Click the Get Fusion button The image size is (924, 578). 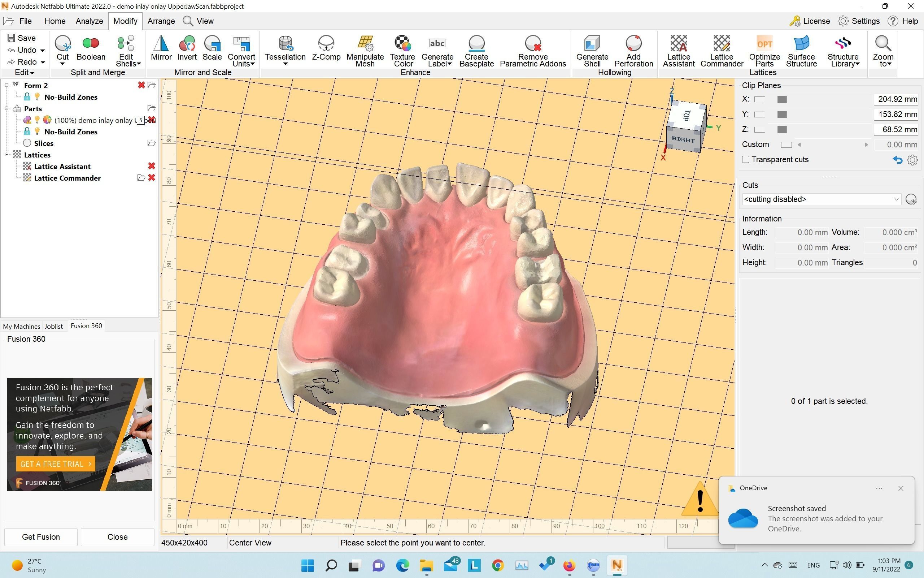(x=41, y=537)
